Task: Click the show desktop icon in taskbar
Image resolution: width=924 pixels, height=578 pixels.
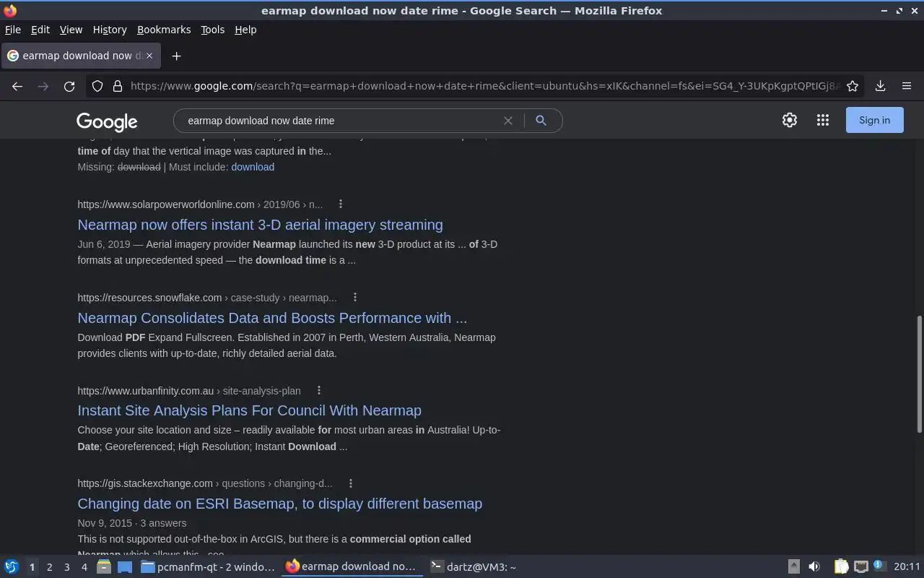Action: pyautogui.click(x=125, y=567)
